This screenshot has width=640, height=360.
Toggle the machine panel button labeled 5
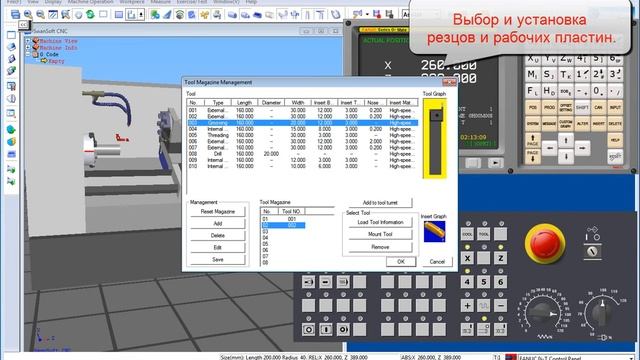(484, 282)
